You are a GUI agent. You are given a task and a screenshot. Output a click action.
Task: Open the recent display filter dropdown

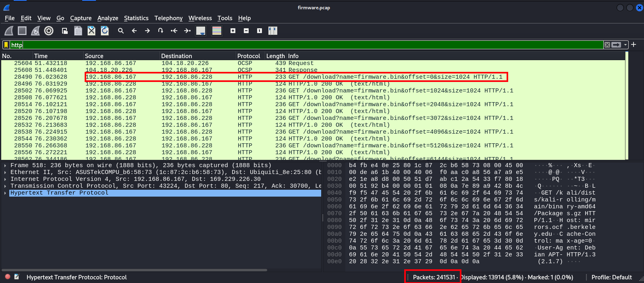tap(625, 45)
